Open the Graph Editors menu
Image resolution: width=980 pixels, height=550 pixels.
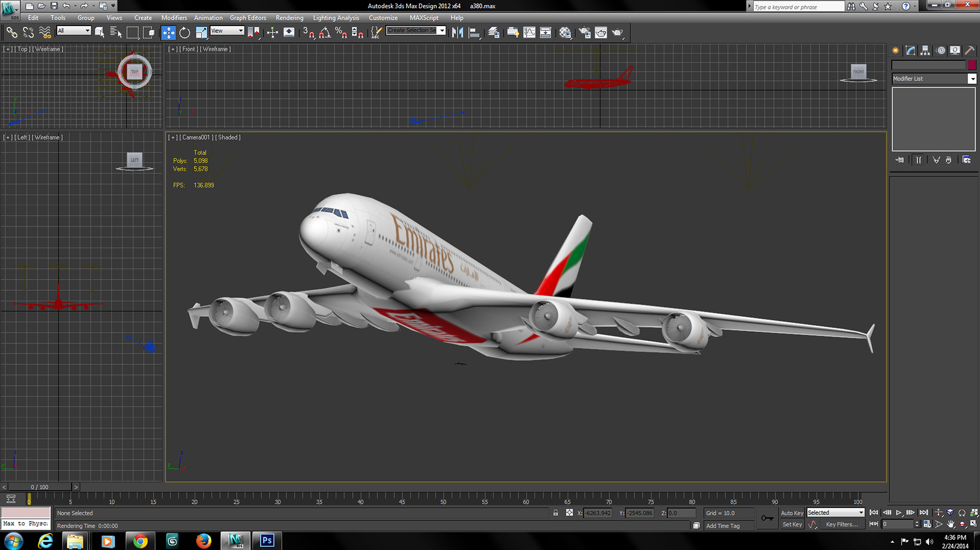click(x=248, y=18)
